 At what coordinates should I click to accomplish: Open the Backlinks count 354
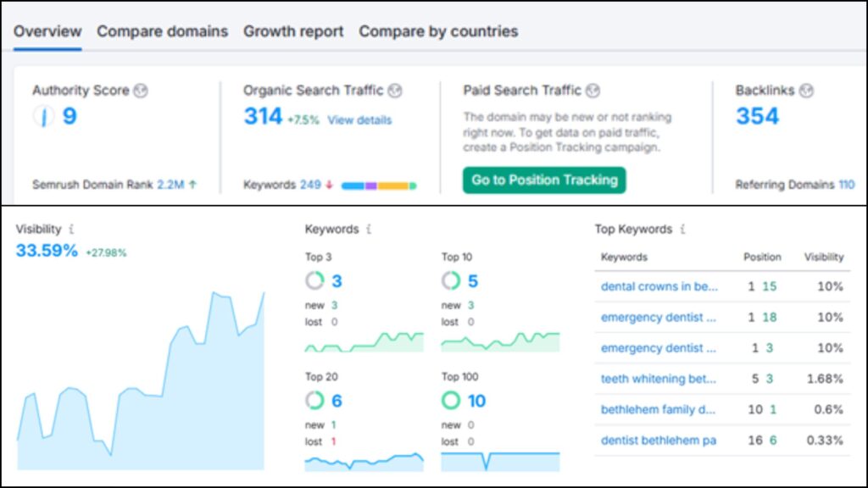coord(757,116)
